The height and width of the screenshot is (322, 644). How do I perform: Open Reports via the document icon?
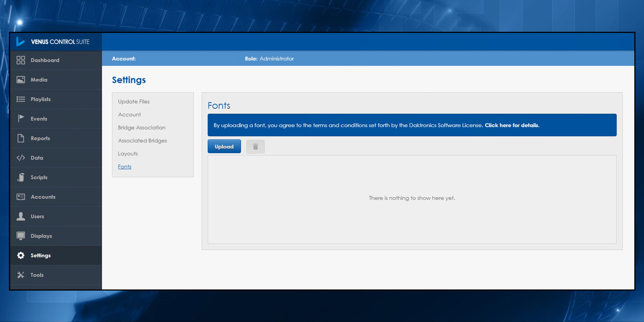(21, 138)
